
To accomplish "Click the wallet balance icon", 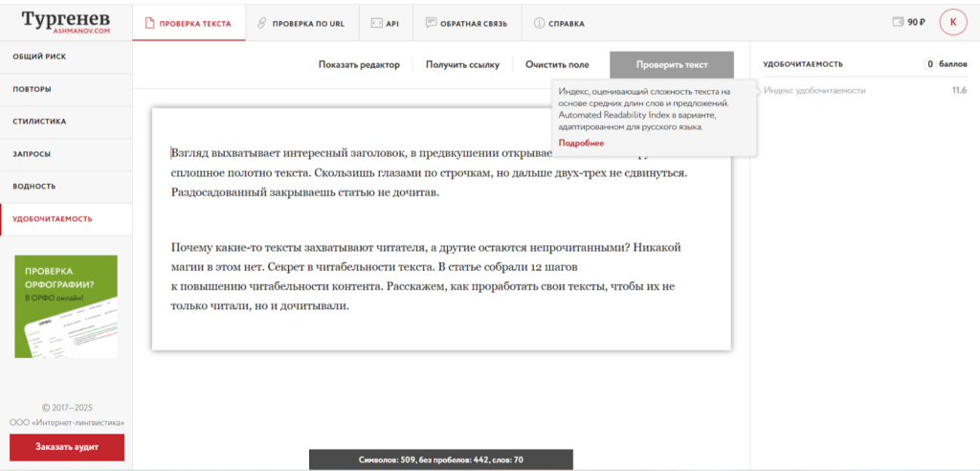I will tap(897, 22).
